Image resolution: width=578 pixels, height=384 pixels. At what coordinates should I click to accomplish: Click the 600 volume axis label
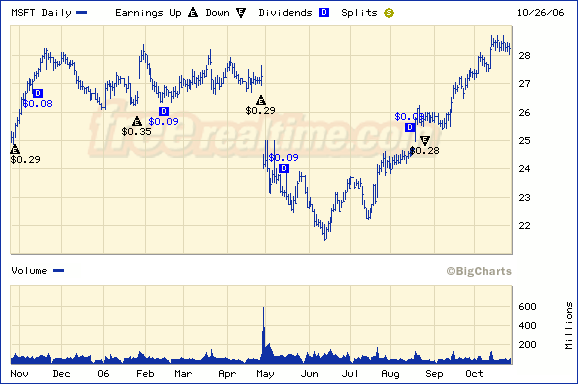527,307
